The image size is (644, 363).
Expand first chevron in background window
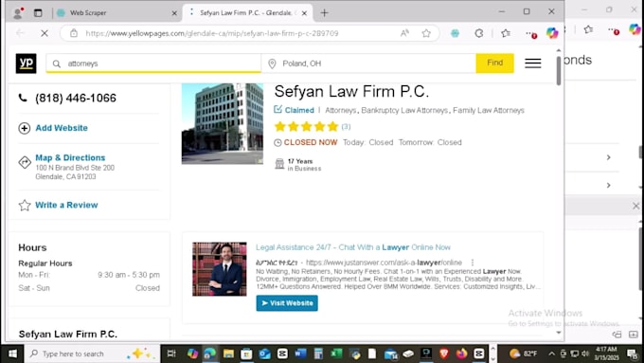point(609,157)
